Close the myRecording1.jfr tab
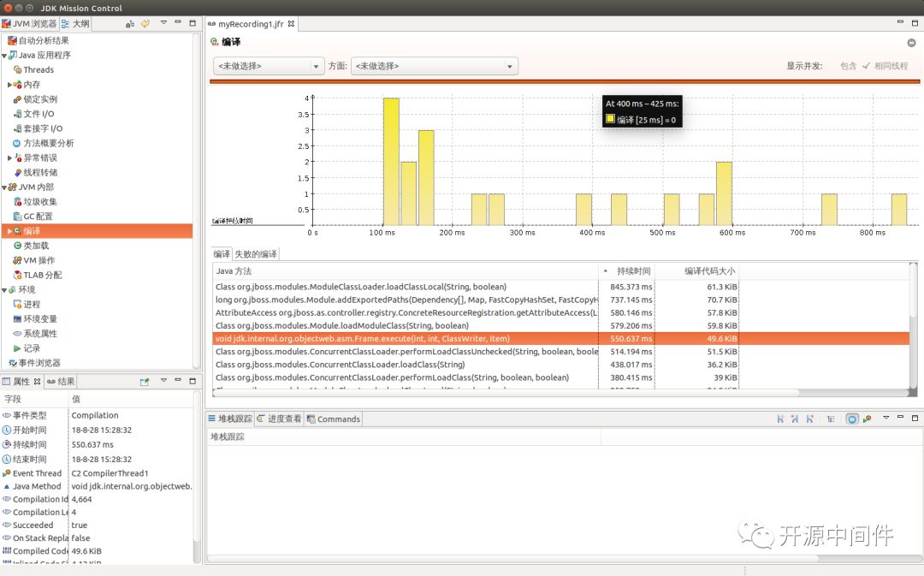 291,24
